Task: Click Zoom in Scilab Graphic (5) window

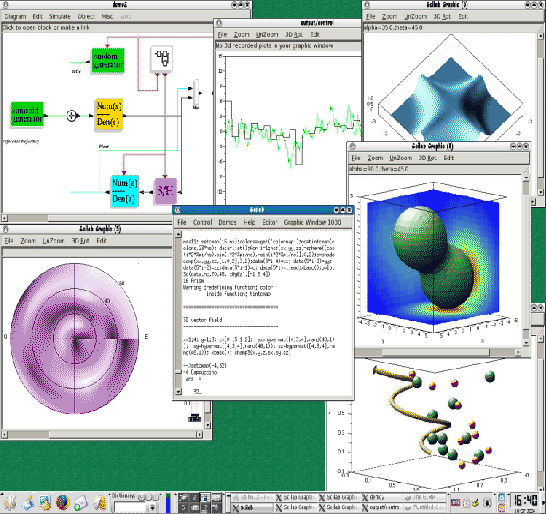Action: point(28,241)
